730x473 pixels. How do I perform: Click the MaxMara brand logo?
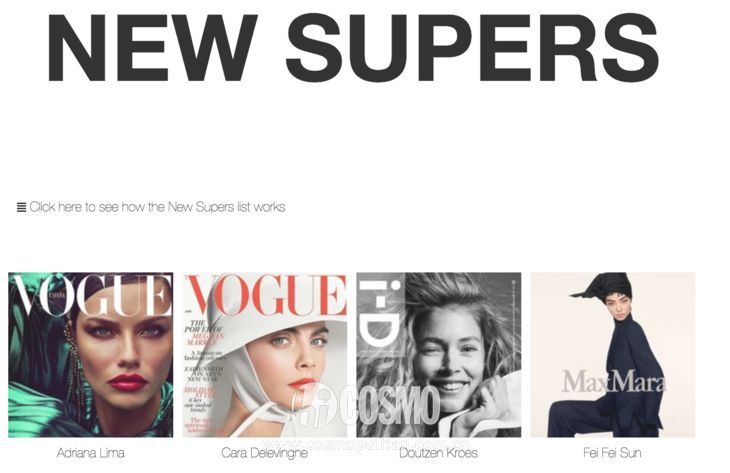614,382
